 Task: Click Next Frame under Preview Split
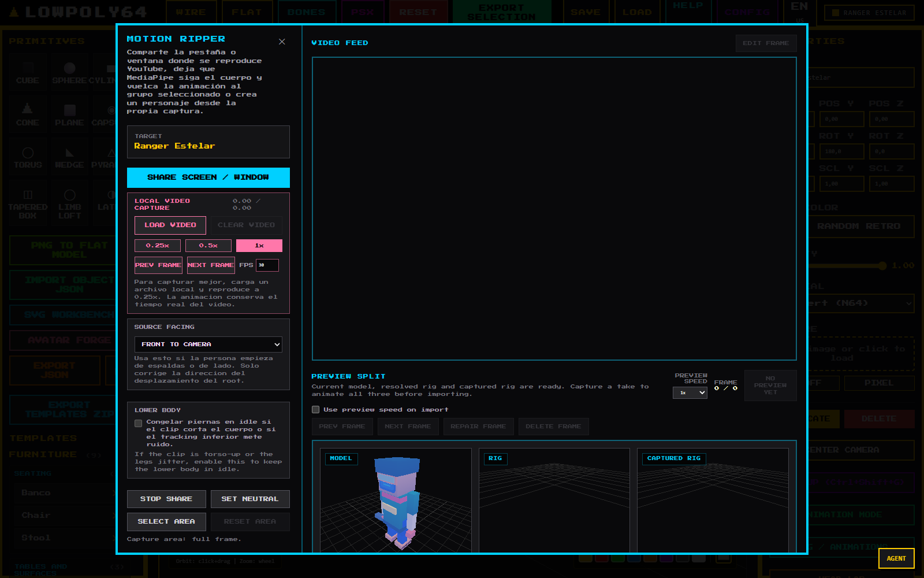coord(408,427)
